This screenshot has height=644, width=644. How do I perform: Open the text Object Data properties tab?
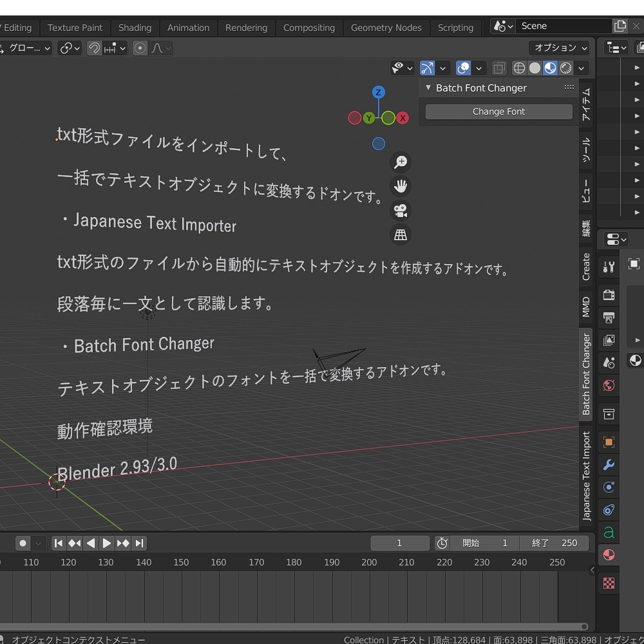point(609,533)
